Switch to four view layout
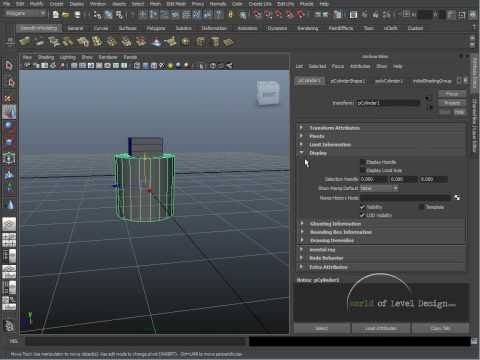Image resolution: width=480 pixels, height=360 pixels. 9,240
